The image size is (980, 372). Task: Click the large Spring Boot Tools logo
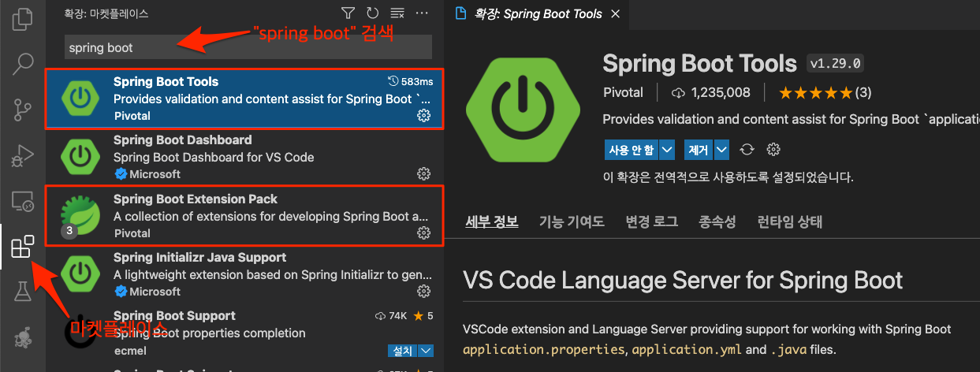524,110
